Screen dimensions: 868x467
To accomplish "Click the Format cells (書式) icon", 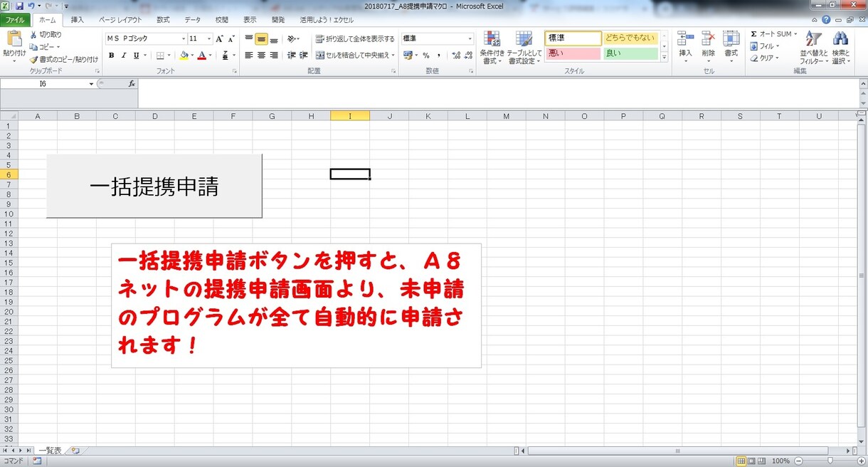I will (x=731, y=39).
